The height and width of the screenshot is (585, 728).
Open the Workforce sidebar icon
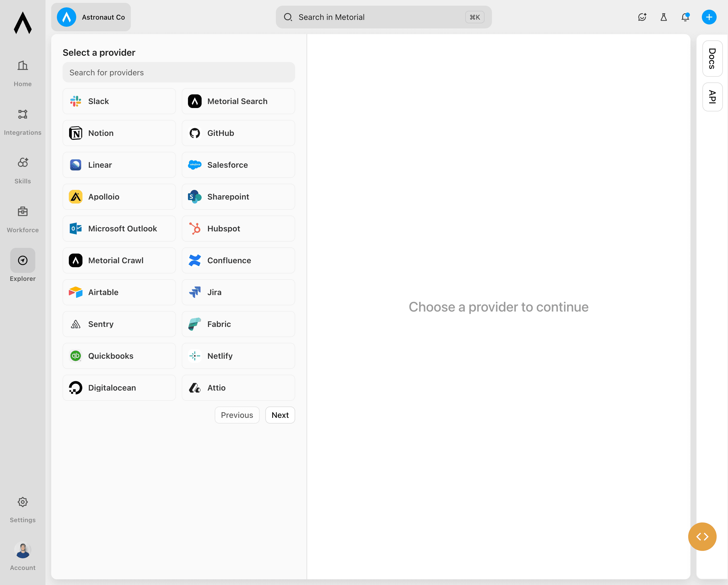point(23,212)
